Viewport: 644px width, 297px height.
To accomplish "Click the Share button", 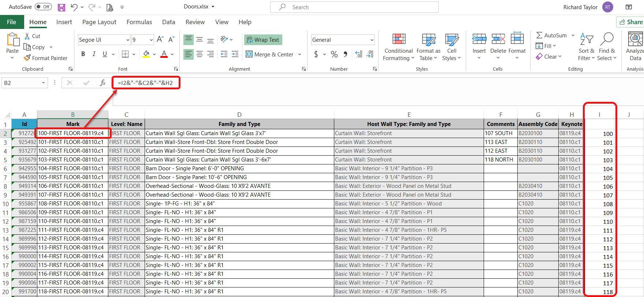I will (x=630, y=22).
